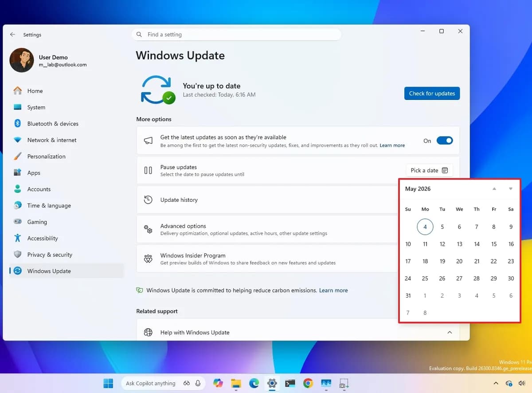Select May 31 in the calendar
This screenshot has width=532, height=393.
[x=408, y=296]
